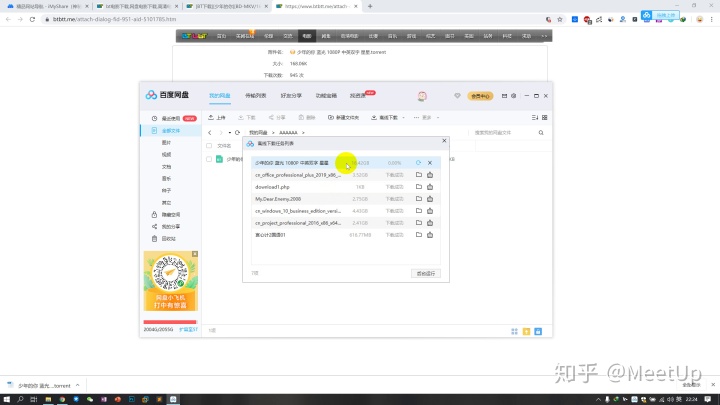Switch to the My Netdisk tab
The width and height of the screenshot is (720, 405).
pos(219,96)
